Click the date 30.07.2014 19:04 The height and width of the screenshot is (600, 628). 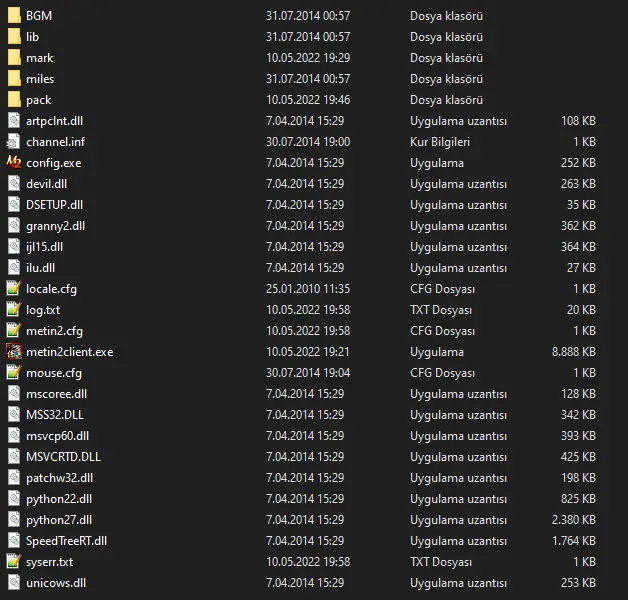308,372
